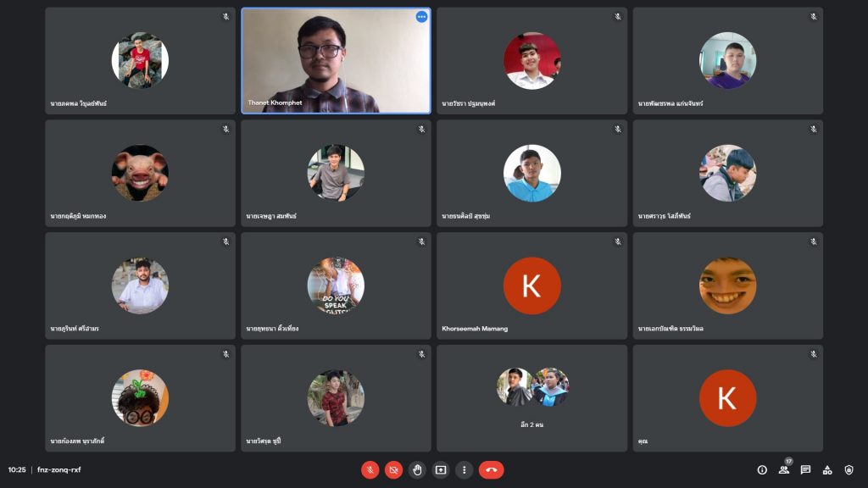The height and width of the screenshot is (488, 868).
Task: Leave the call with the red hangup button
Action: click(x=492, y=469)
